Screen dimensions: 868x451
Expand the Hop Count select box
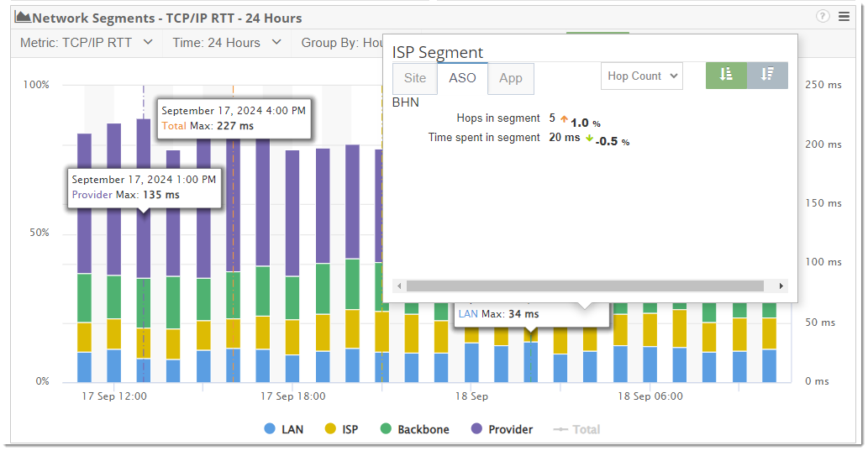(x=642, y=76)
